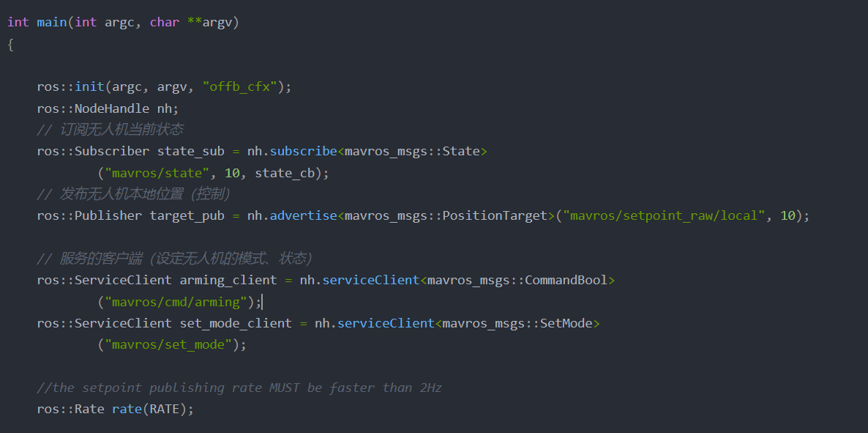Click the setpoint publishing rate comment
Image resolution: width=868 pixels, height=433 pixels.
239,387
